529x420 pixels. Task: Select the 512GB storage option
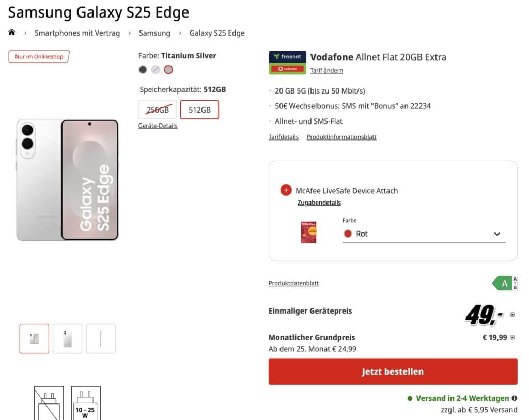point(199,110)
